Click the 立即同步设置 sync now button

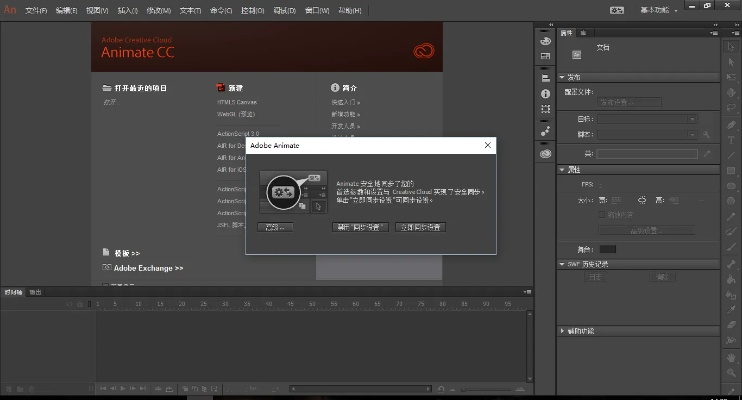click(420, 227)
